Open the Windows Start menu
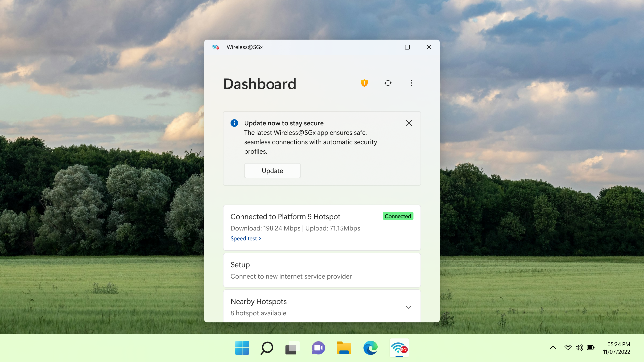The width and height of the screenshot is (644, 362). click(242, 348)
